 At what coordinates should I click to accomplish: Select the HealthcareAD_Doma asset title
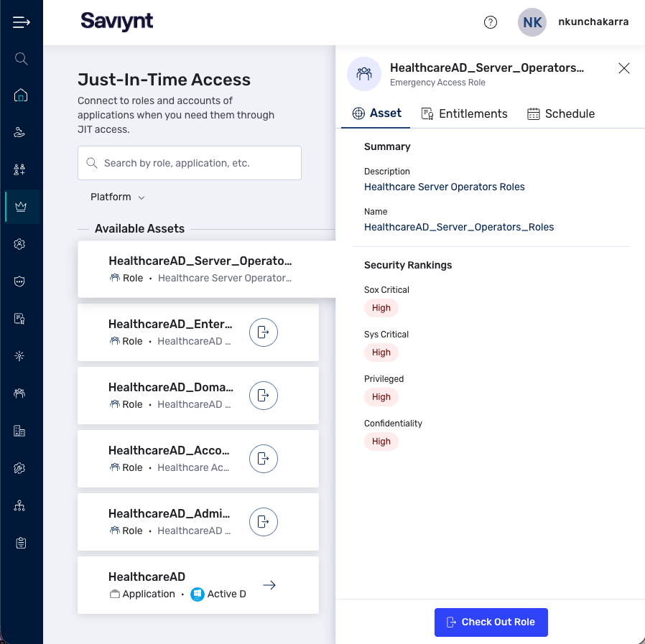(171, 388)
